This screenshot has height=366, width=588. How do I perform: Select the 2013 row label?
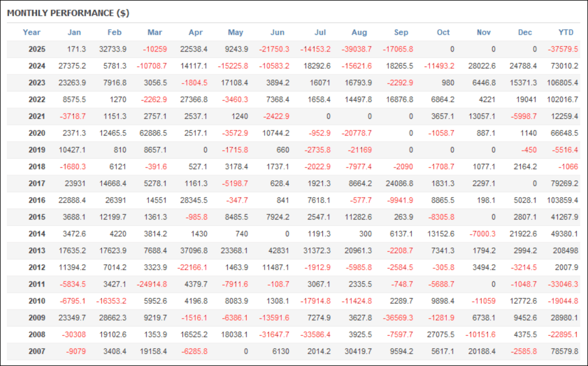(x=37, y=251)
